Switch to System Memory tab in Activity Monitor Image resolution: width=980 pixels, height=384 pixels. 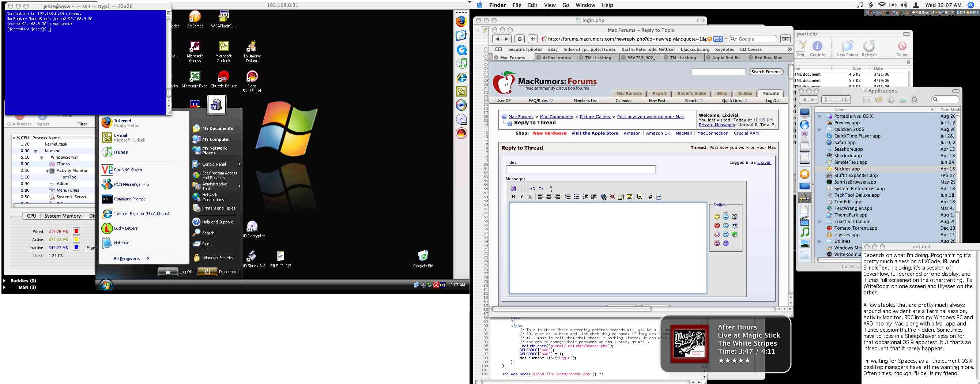pos(63,216)
